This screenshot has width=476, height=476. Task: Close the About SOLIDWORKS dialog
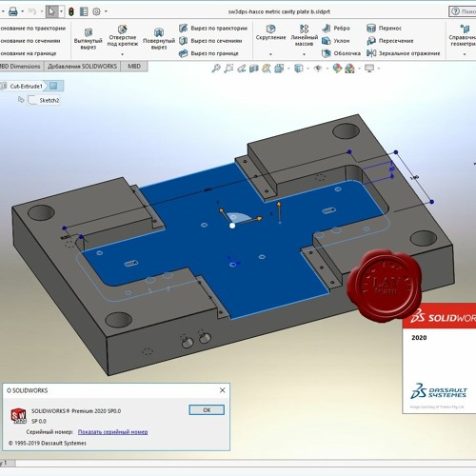(223, 390)
